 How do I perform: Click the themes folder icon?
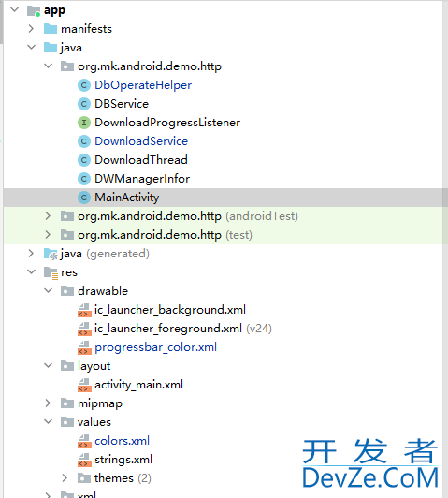84,478
